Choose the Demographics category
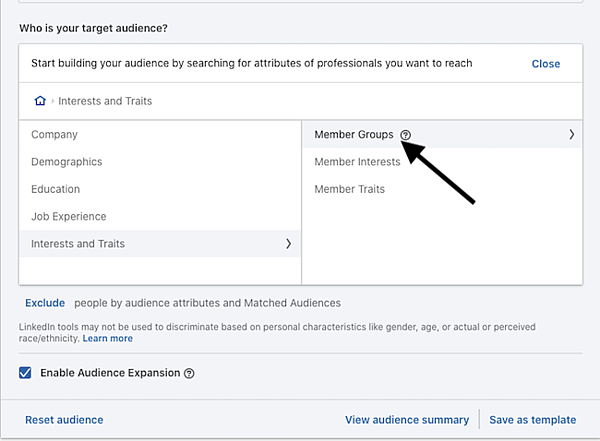 (x=66, y=162)
